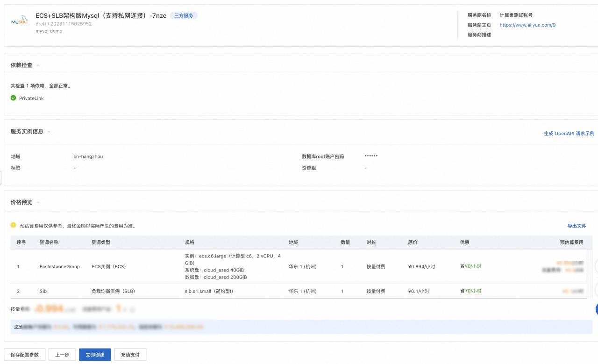598x364 pixels.
Task: Click the 立即创建 button
Action: (95, 355)
